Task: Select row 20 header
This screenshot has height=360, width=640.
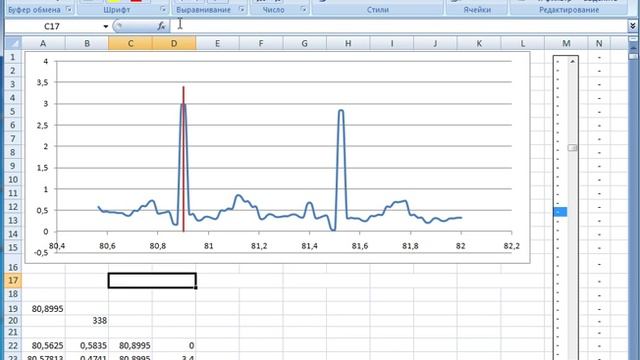Action: (13, 320)
